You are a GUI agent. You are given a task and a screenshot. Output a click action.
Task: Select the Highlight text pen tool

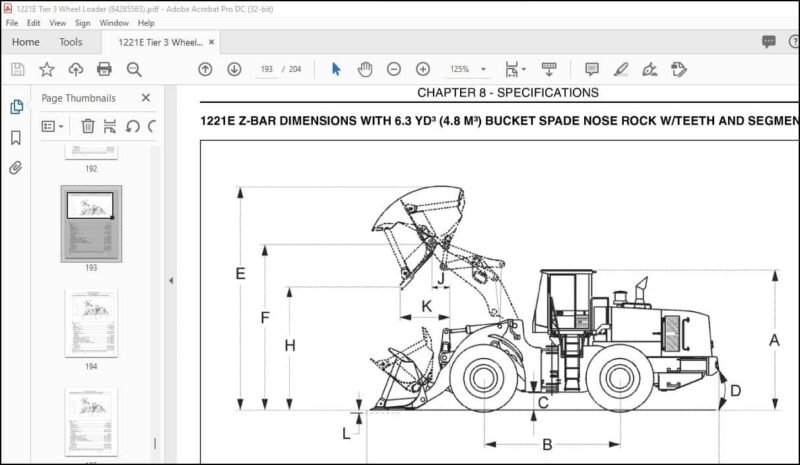coord(621,69)
